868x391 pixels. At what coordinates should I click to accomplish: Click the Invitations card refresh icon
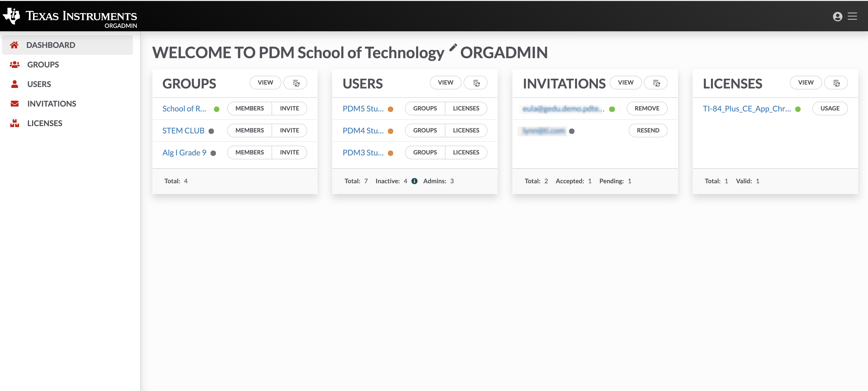[x=656, y=83]
